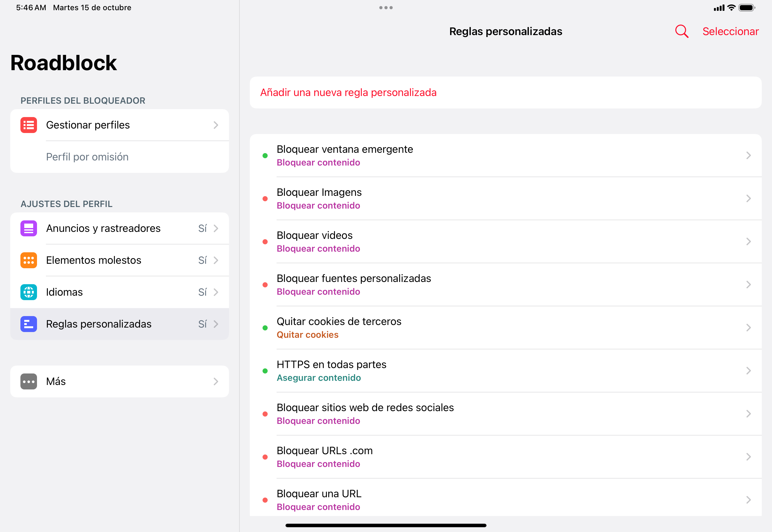Tap Sí value next to Elementos molestos
Viewport: 772px width, 532px height.
203,260
